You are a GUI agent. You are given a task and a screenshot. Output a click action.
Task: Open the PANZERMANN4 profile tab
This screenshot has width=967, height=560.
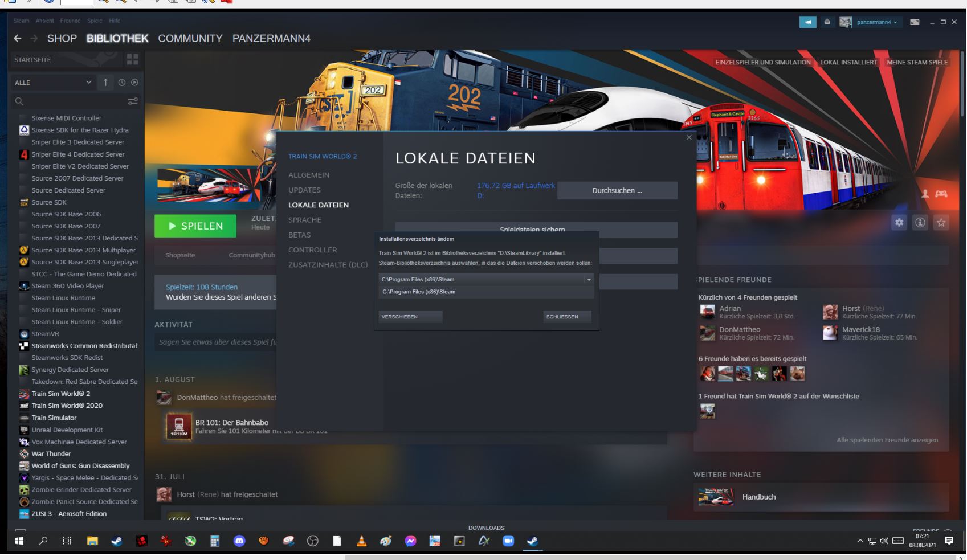click(271, 38)
